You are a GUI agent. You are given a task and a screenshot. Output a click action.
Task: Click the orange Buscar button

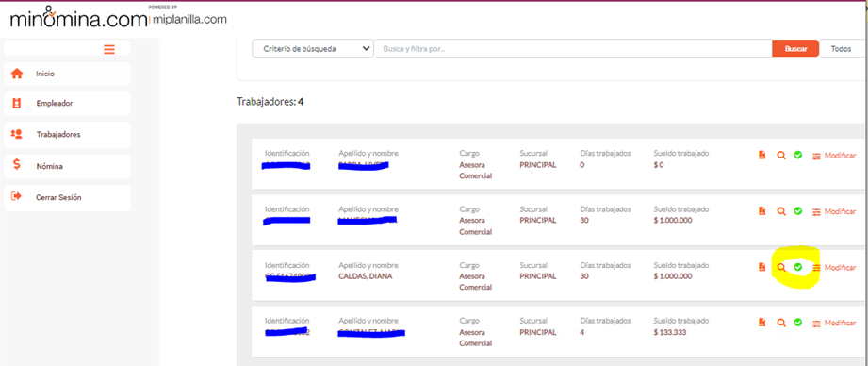(x=795, y=49)
